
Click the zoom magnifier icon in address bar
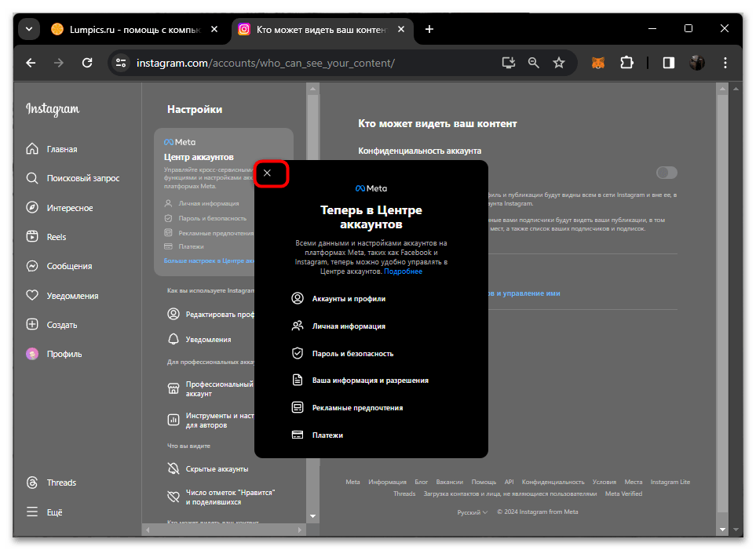click(533, 63)
